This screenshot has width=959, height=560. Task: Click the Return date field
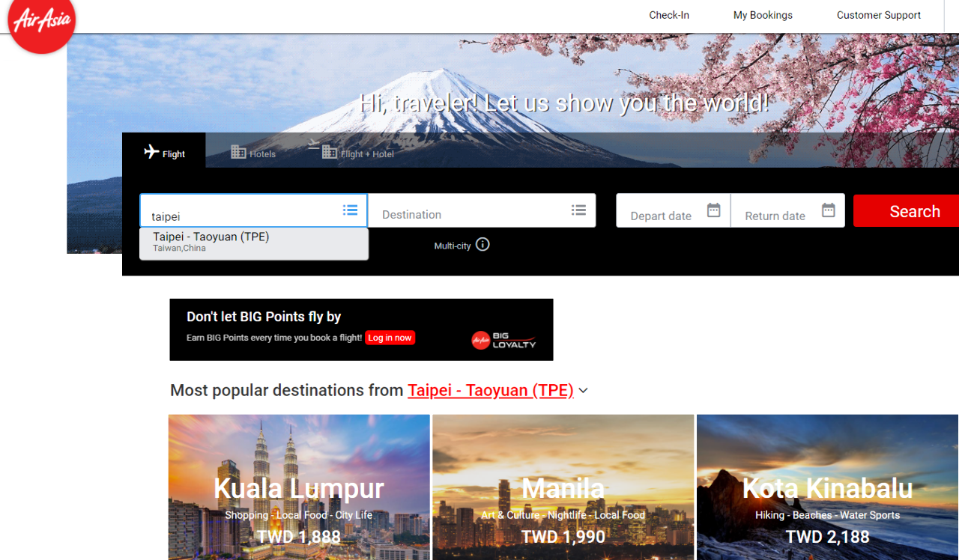tap(787, 211)
